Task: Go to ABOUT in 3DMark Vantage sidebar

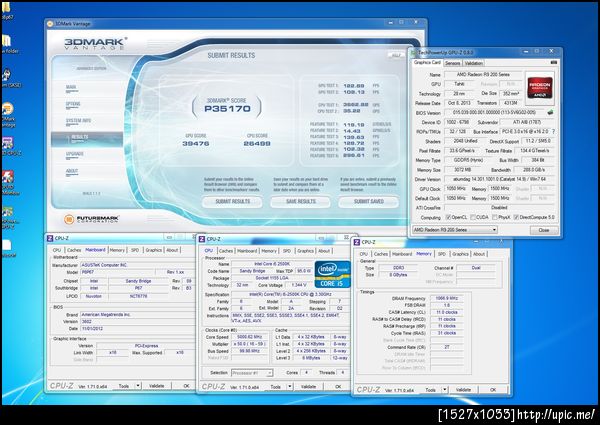Action: pyautogui.click(x=72, y=171)
